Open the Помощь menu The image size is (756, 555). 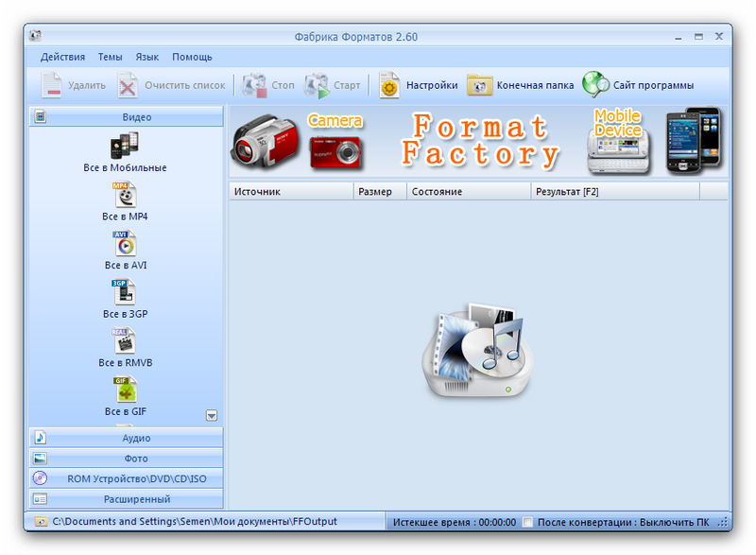(x=192, y=57)
